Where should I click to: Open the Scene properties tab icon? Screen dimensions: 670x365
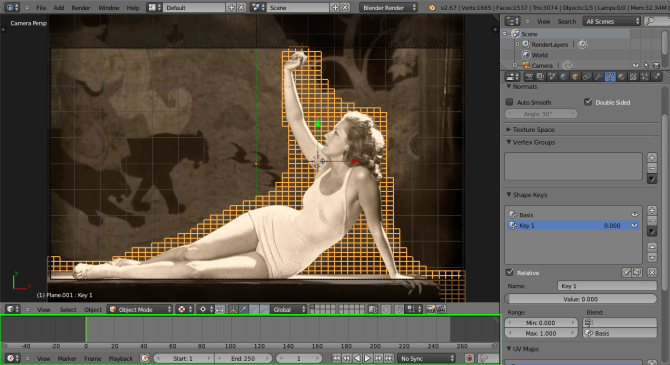pos(552,77)
